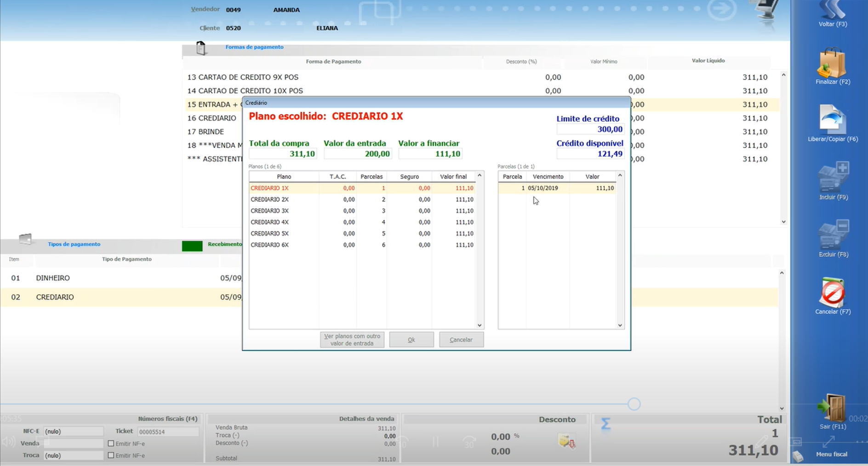
Task: Confirm the Crediário dialog with Ok
Action: tap(411, 340)
